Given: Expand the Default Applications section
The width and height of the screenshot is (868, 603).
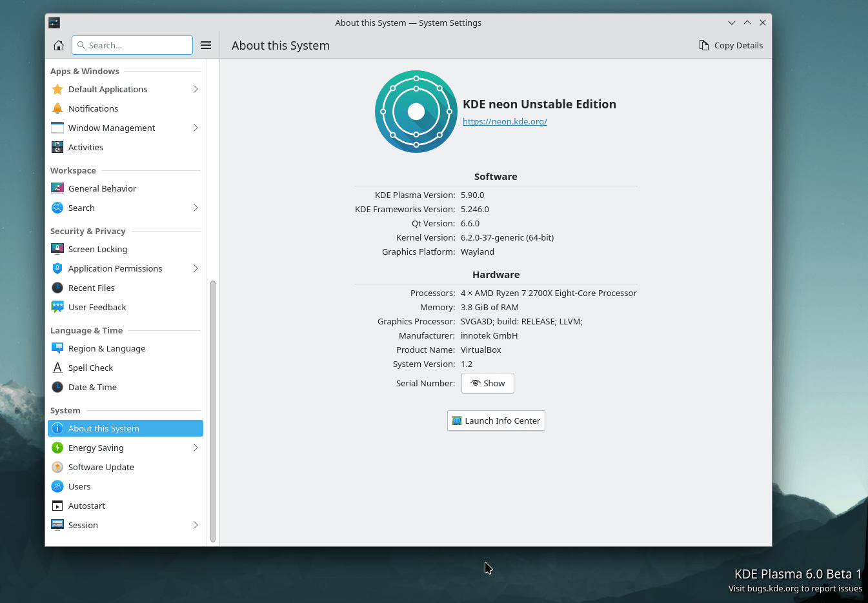Looking at the screenshot, I should [x=196, y=89].
